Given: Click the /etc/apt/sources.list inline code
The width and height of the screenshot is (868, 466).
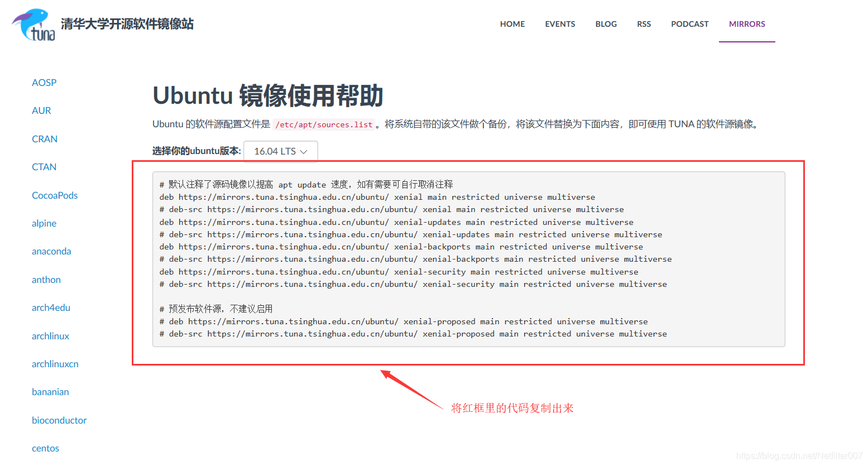Looking at the screenshot, I should point(324,124).
